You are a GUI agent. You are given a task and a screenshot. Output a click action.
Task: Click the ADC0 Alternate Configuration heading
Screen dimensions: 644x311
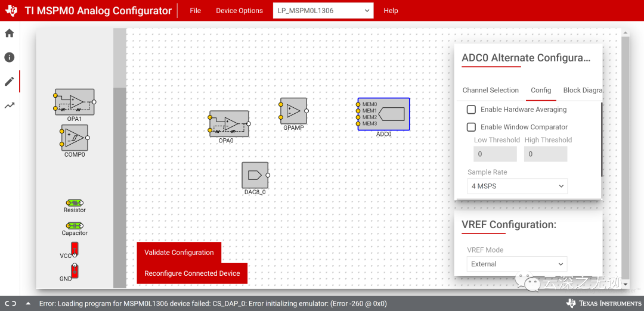[x=526, y=57]
